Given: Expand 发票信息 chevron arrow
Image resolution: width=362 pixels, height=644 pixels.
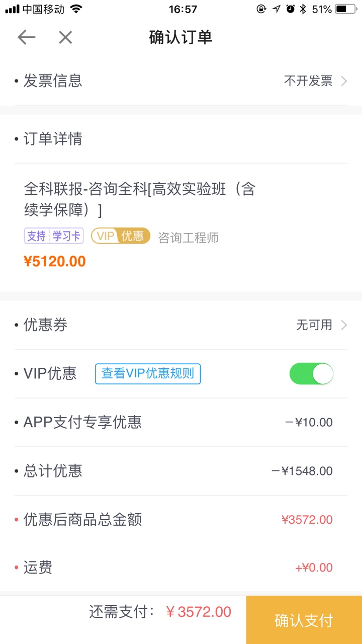Looking at the screenshot, I should 344,81.
